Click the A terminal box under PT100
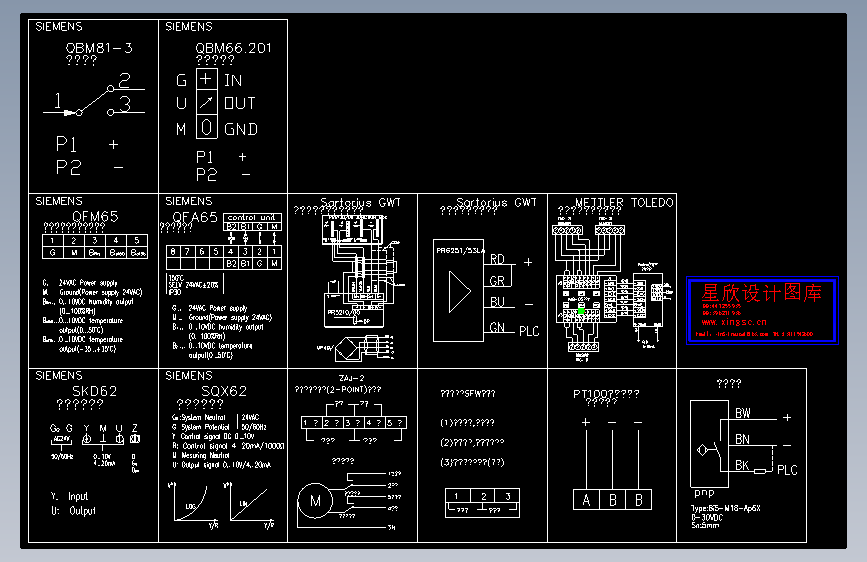The width and height of the screenshot is (867, 562). [x=586, y=500]
